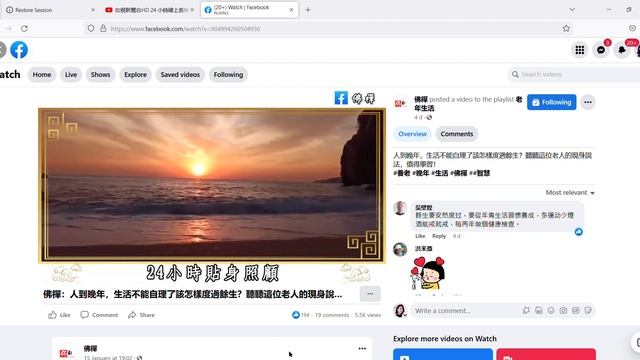Screen dimensions: 640x360
Task: Open the Shows section
Action: click(100, 75)
